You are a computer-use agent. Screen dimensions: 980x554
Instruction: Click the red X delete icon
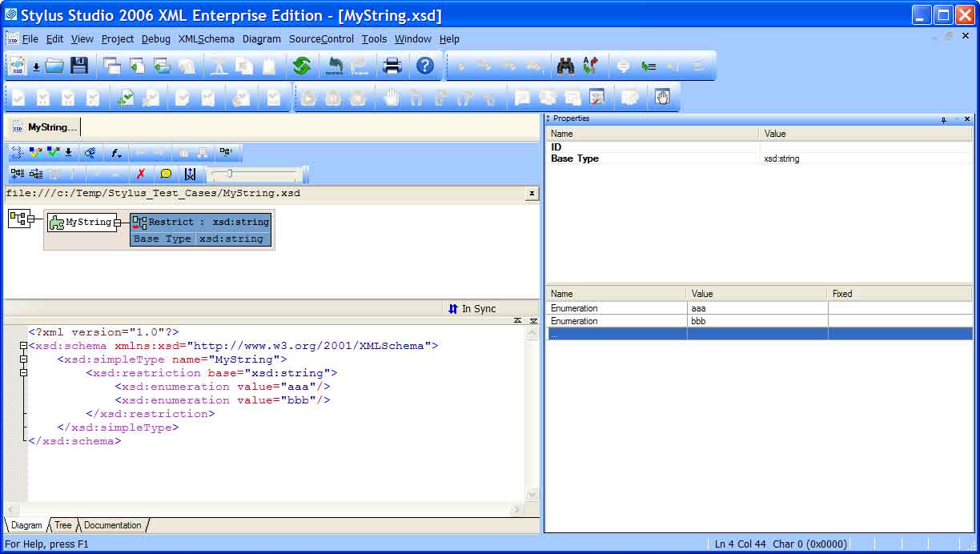point(141,174)
